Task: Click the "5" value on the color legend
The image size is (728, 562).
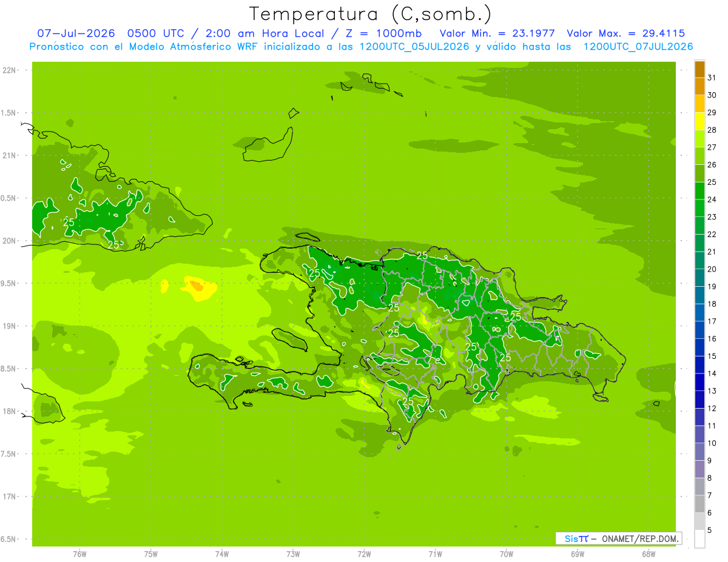Action: (709, 530)
